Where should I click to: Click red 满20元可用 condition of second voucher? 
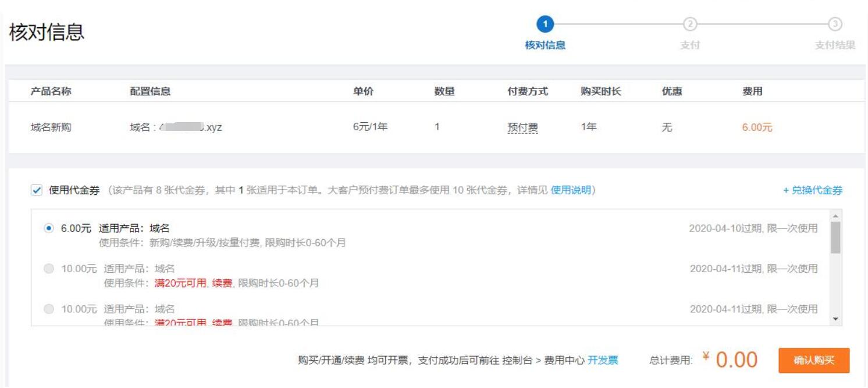(x=180, y=283)
